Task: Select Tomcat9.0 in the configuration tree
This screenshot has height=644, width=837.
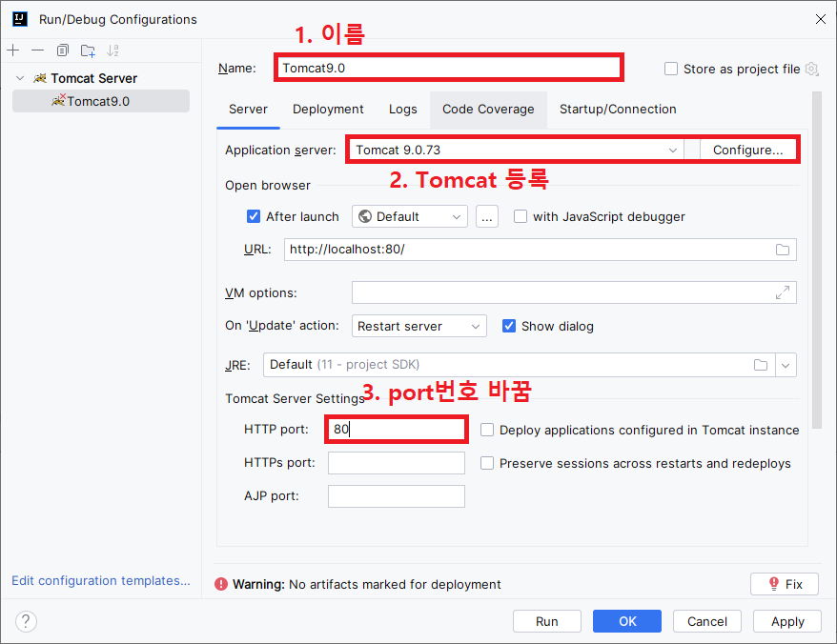Action: click(101, 101)
